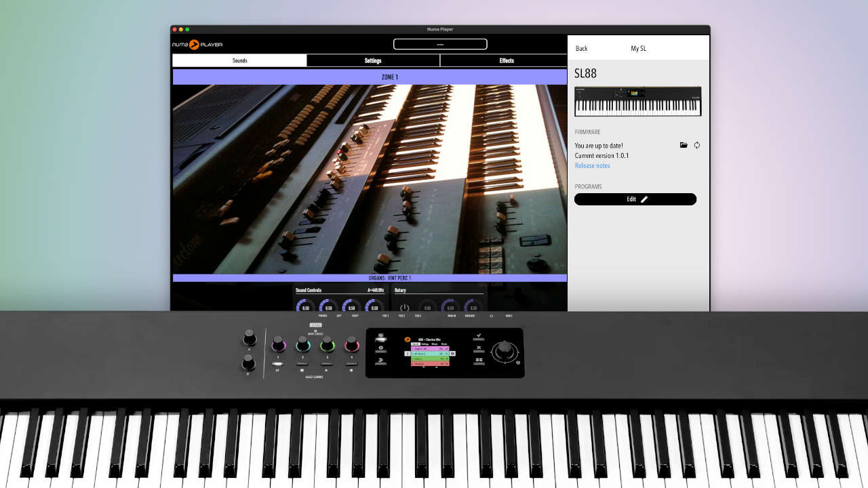The height and width of the screenshot is (488, 868).
Task: Toggle the Rotary power button
Action: pyautogui.click(x=405, y=308)
